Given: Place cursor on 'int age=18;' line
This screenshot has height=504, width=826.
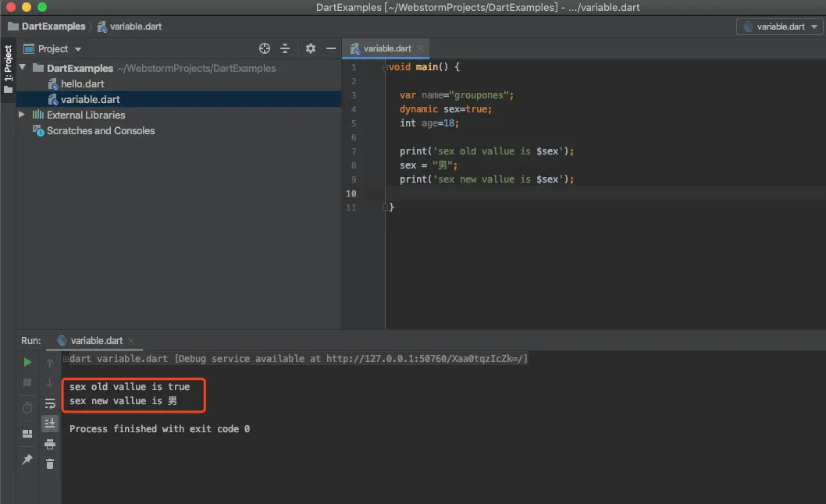Looking at the screenshot, I should coord(429,123).
